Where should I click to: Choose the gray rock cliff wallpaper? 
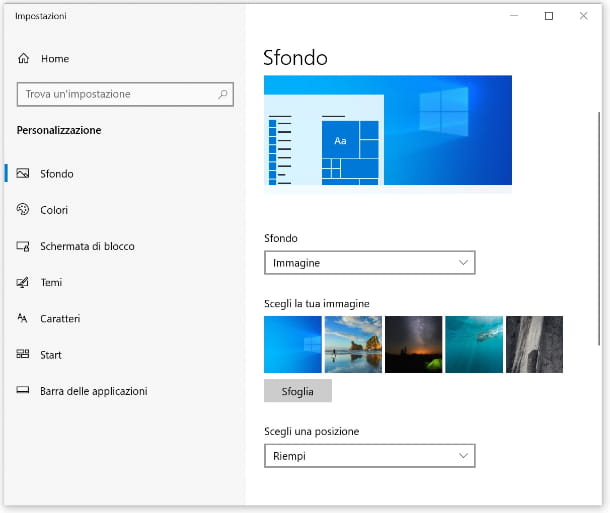(x=534, y=344)
